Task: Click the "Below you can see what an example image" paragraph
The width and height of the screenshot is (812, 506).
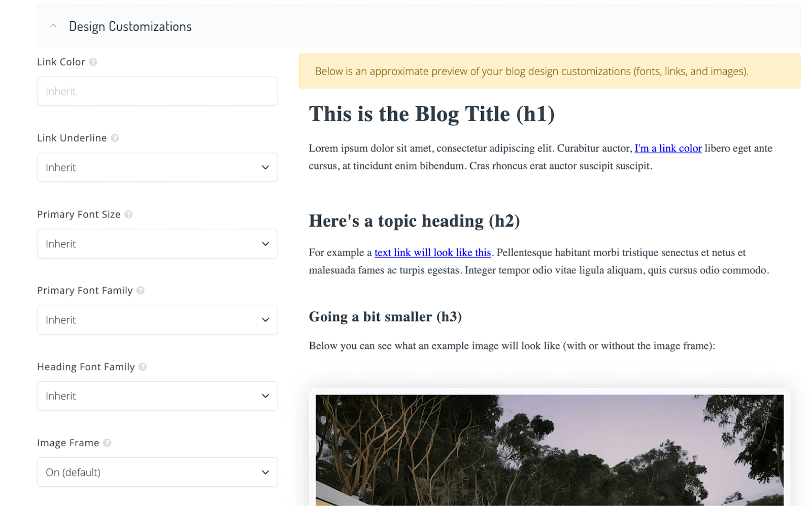Action: click(512, 346)
